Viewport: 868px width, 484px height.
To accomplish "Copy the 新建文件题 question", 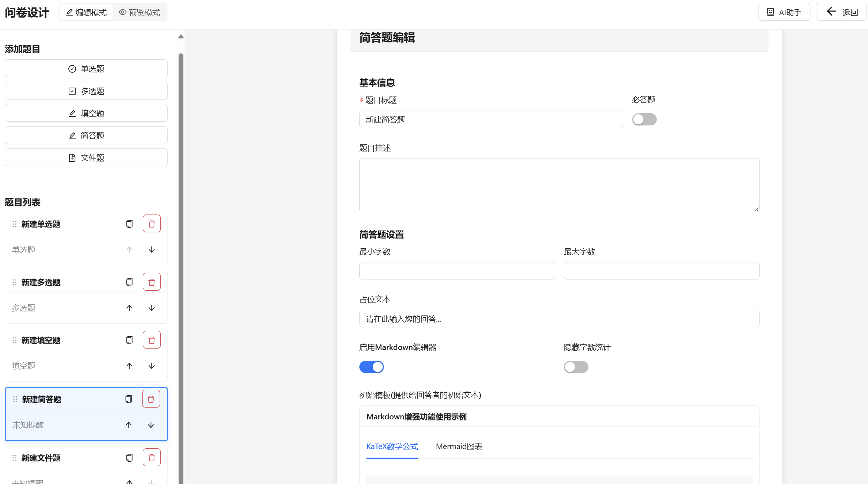I will (129, 458).
